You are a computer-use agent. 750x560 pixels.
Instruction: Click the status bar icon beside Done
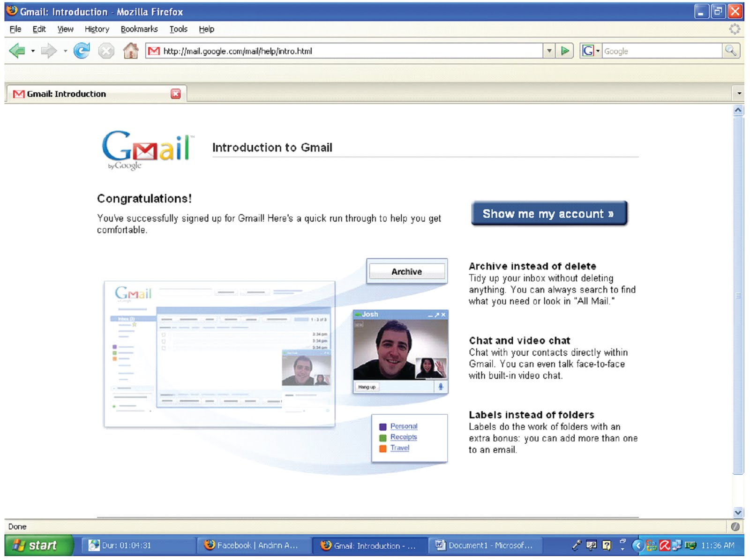tap(735, 527)
